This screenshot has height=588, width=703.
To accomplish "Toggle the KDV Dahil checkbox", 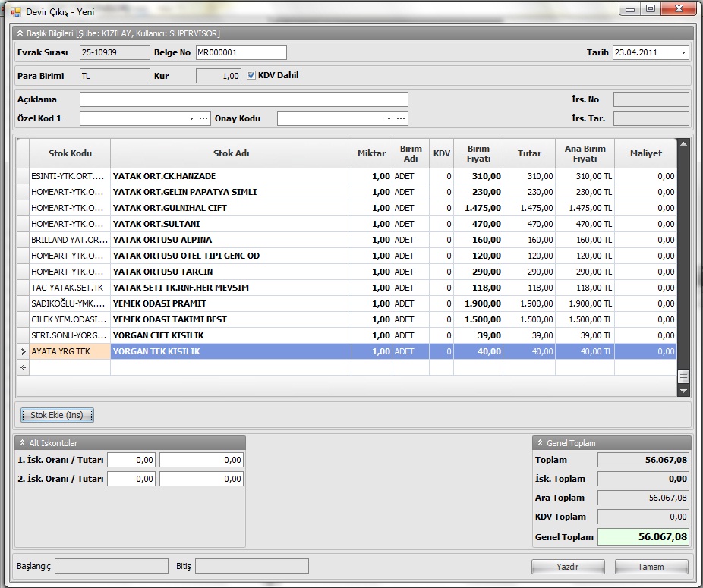I will point(251,75).
